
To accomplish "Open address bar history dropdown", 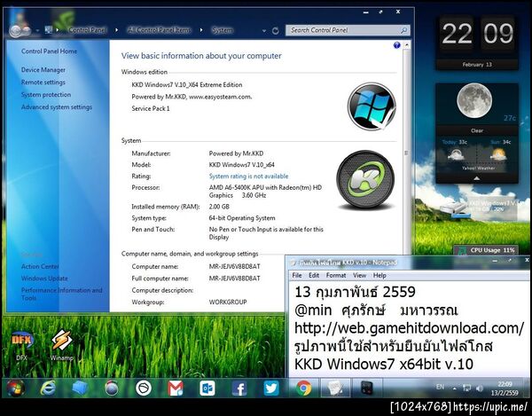I will click(x=264, y=31).
